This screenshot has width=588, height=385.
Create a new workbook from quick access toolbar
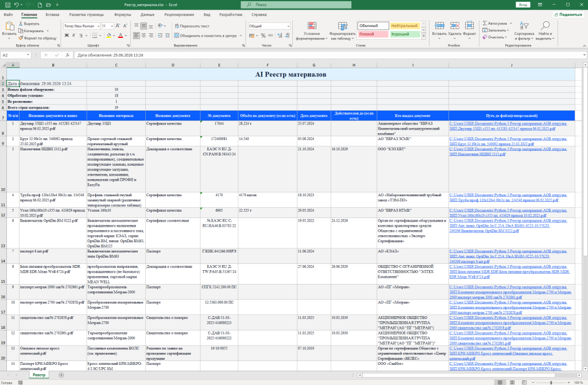pyautogui.click(x=40, y=5)
